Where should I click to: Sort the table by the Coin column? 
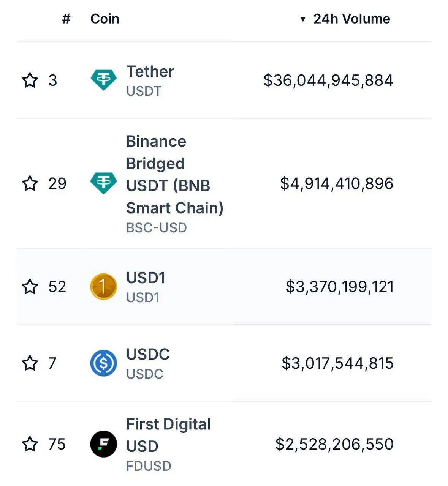[104, 18]
